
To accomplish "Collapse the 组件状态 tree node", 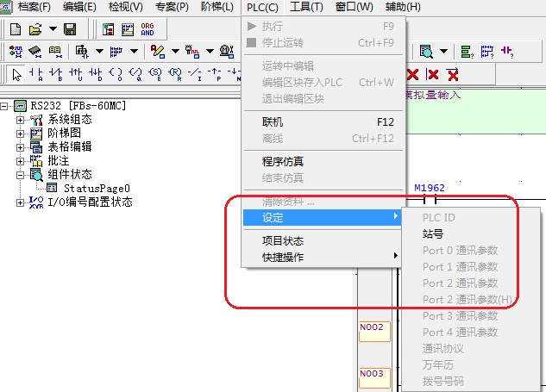I will (x=21, y=174).
